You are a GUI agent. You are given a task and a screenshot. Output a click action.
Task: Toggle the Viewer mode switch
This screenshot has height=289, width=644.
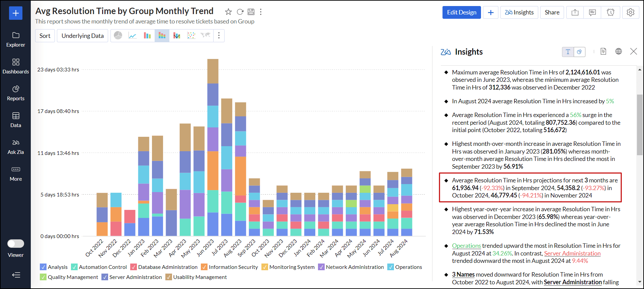16,244
